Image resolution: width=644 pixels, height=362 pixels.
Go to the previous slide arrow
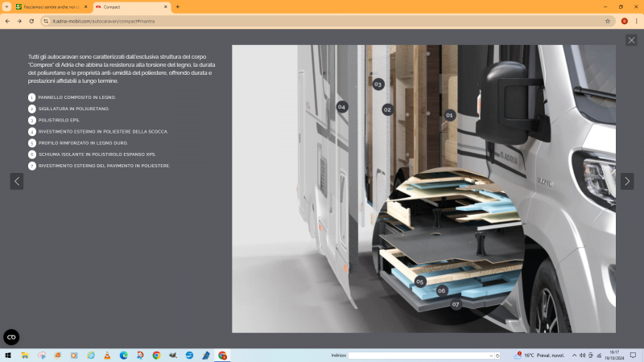tap(17, 181)
